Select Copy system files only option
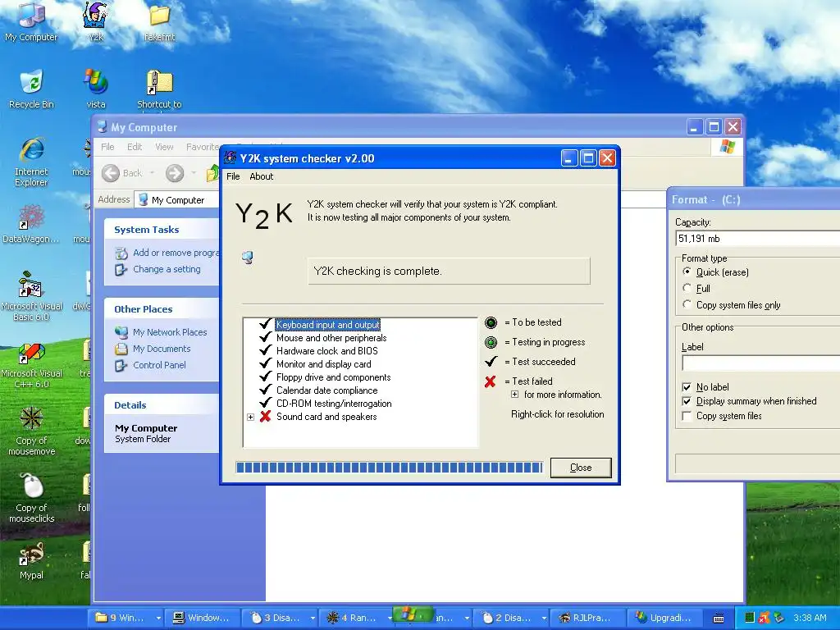Viewport: 840px width, 630px height. click(x=687, y=304)
